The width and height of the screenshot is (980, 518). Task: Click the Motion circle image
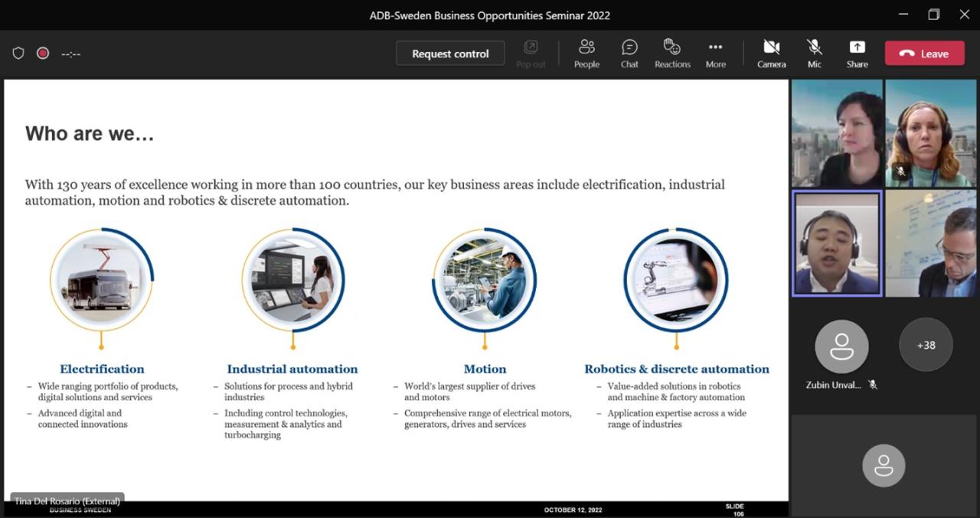click(x=484, y=279)
